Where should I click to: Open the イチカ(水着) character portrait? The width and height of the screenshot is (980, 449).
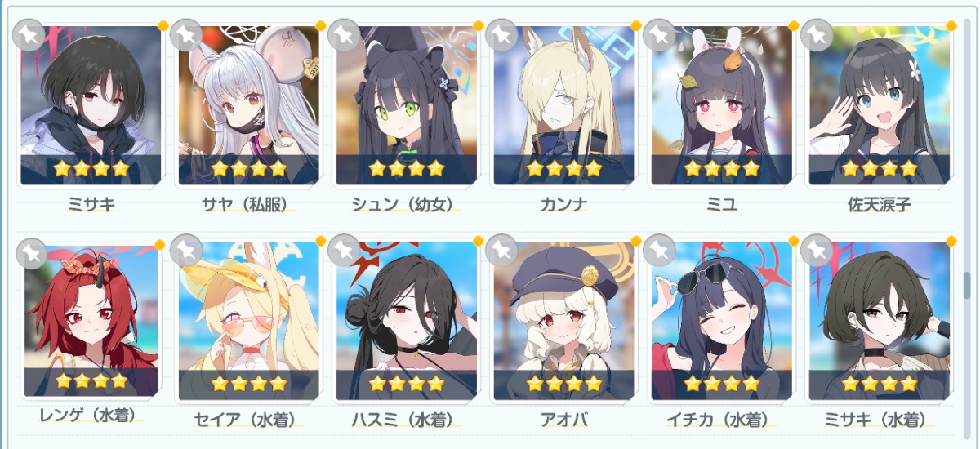(x=722, y=320)
